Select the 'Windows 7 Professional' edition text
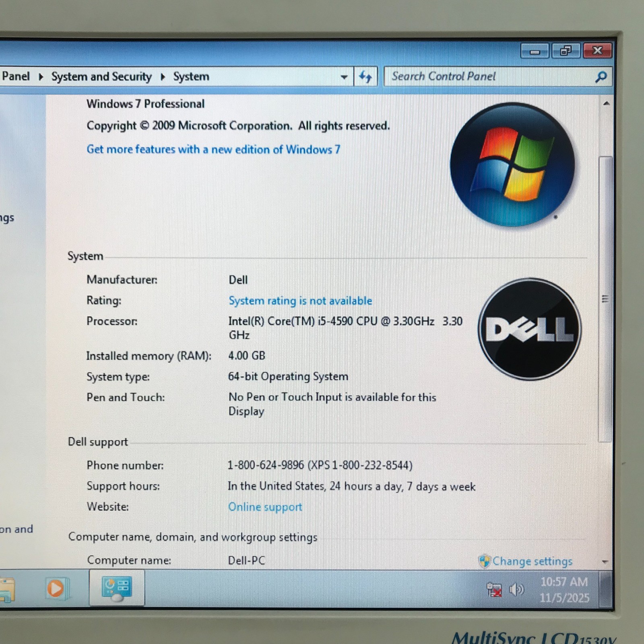This screenshot has height=644, width=644. (x=146, y=104)
